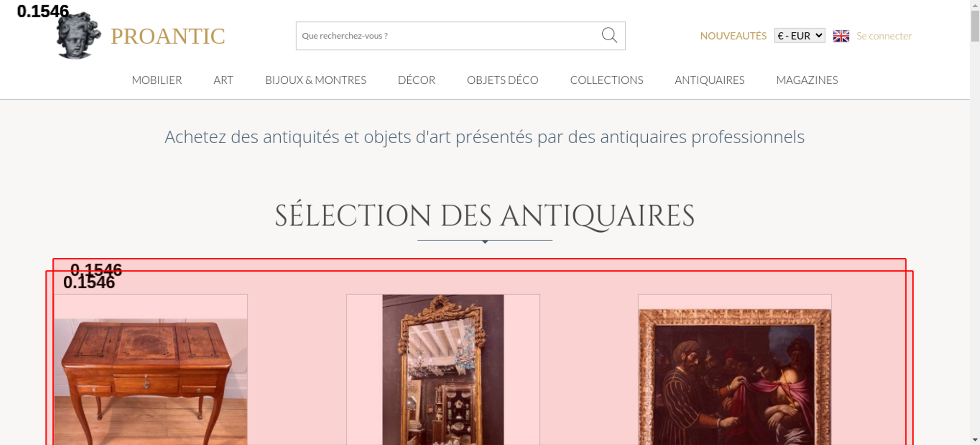980x445 pixels.
Task: Click the page vertical scrollbar down arrow
Action: (975, 440)
